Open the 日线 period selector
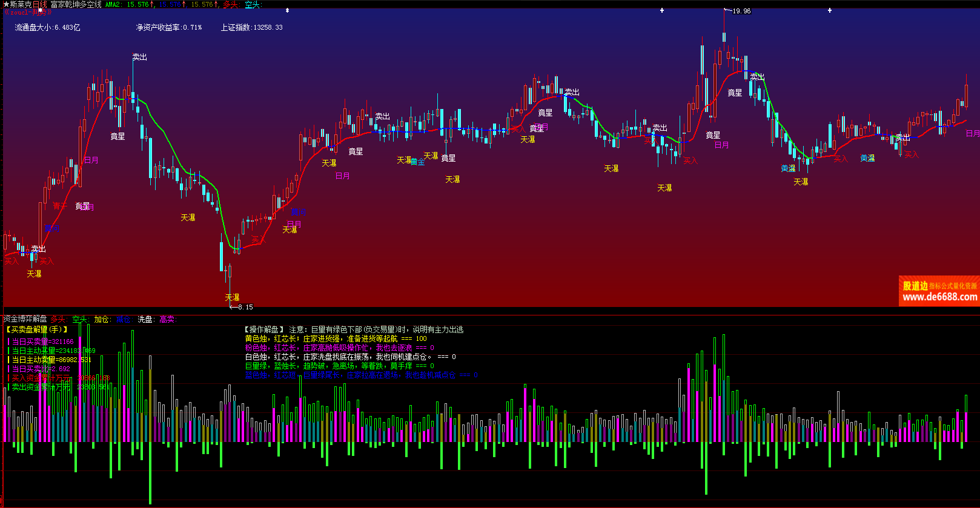 point(39,4)
